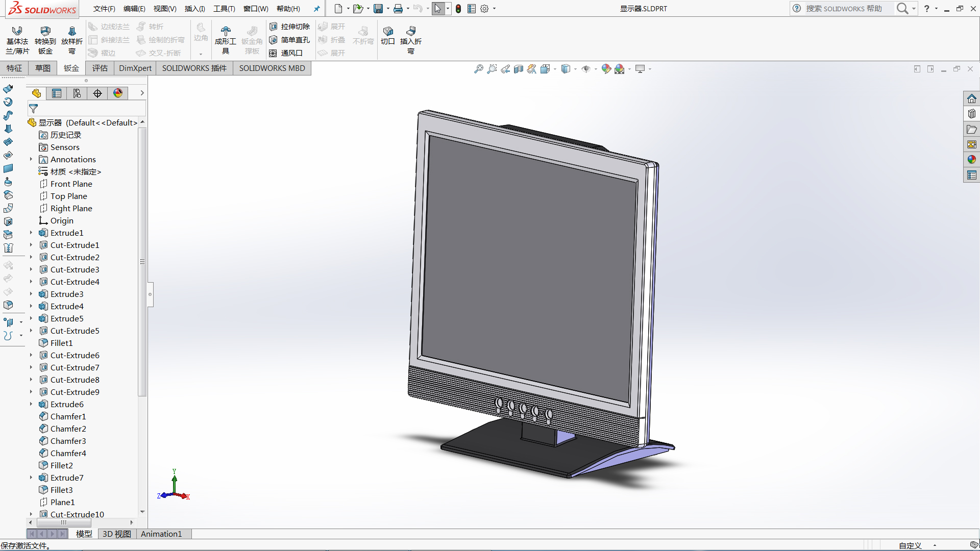The width and height of the screenshot is (980, 551).
Task: Select the Extruded Cut (拉伸切除) tool
Action: click(289, 27)
